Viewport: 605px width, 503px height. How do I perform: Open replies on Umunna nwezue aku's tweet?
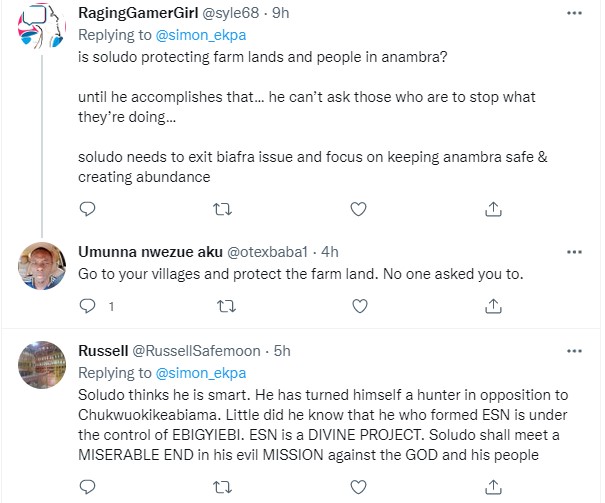88,306
